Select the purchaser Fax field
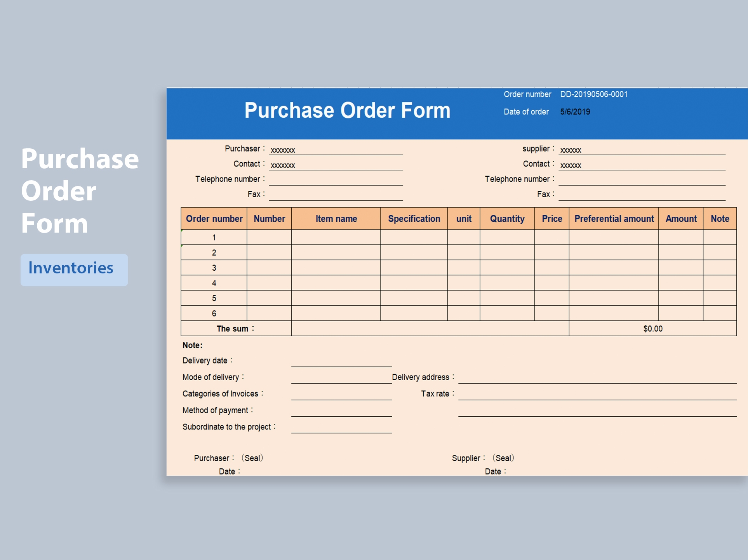 click(x=336, y=198)
